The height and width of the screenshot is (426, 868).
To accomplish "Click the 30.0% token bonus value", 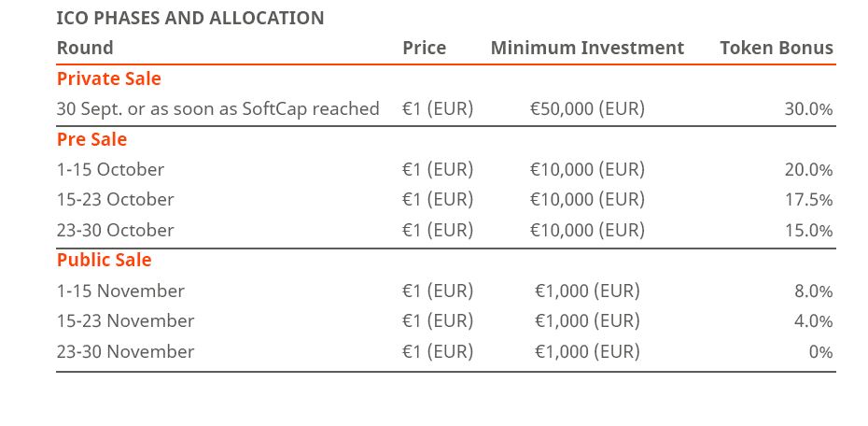I will tap(809, 109).
